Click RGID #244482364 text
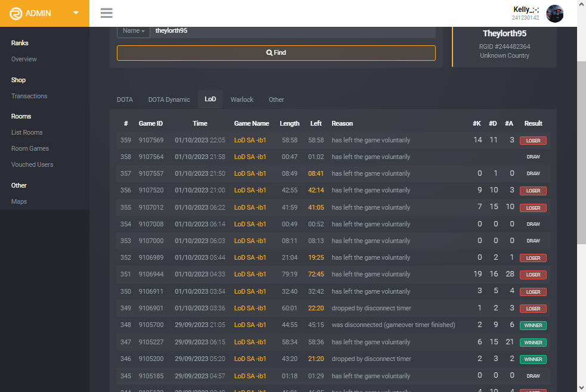 (504, 46)
